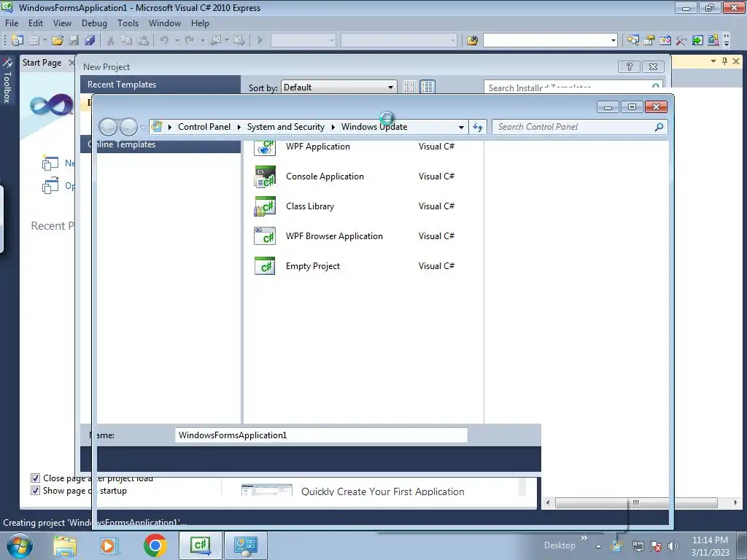Click the Visual C# taskbar button

[x=200, y=545]
